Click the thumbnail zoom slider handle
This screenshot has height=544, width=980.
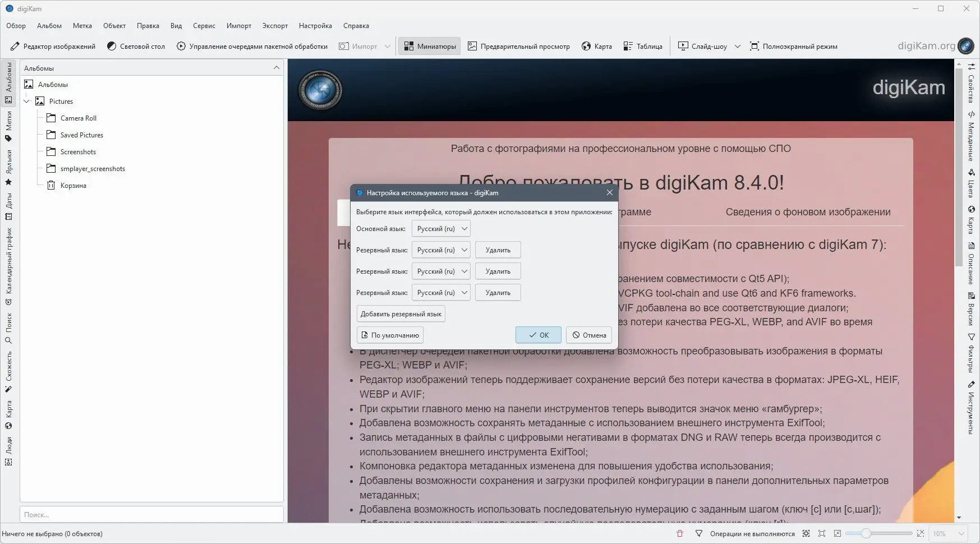(x=866, y=534)
